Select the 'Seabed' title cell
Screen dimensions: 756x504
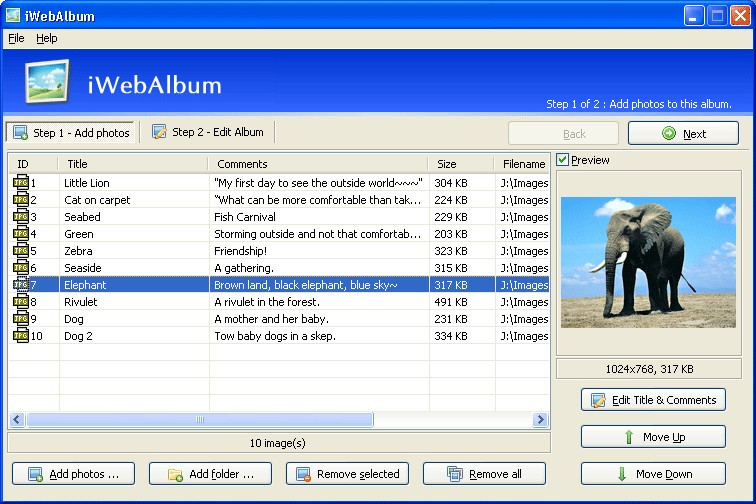point(82,217)
